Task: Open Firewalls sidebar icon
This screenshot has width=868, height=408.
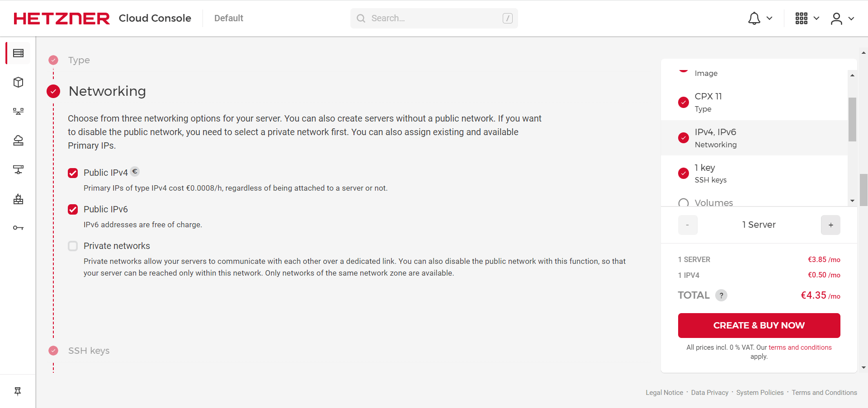Action: coord(19,199)
